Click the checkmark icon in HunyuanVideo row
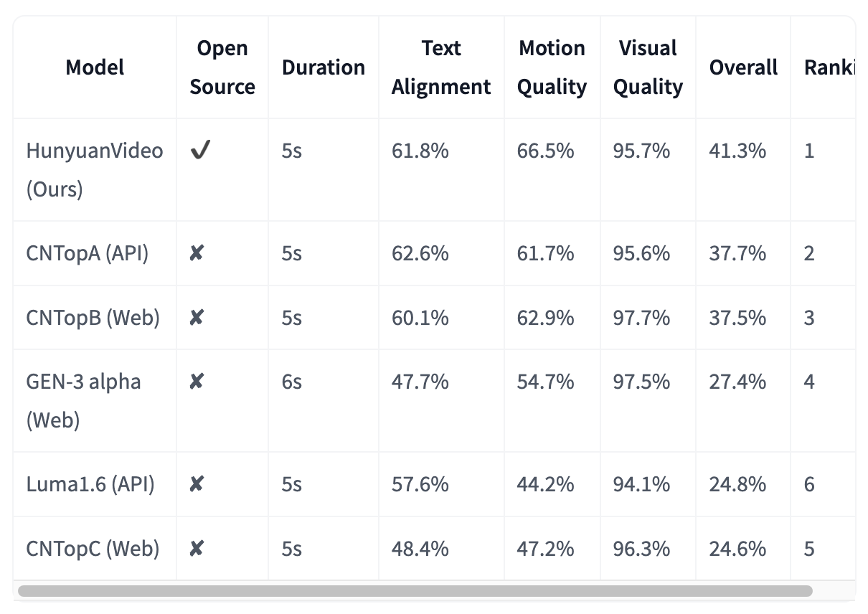 [x=199, y=151]
